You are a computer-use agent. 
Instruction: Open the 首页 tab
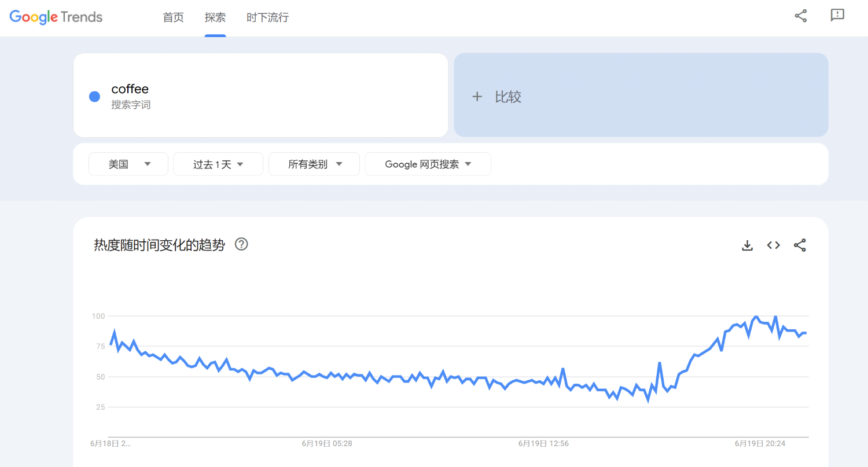pyautogui.click(x=173, y=17)
